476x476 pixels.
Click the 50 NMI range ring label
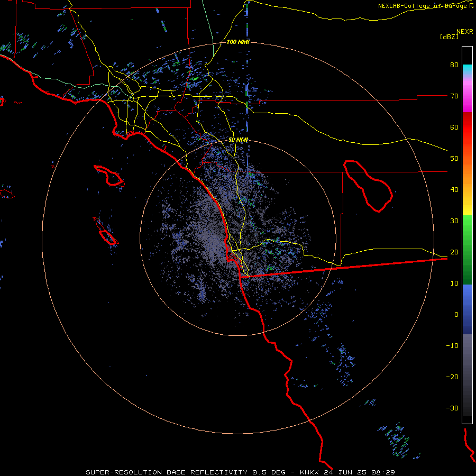[238, 140]
